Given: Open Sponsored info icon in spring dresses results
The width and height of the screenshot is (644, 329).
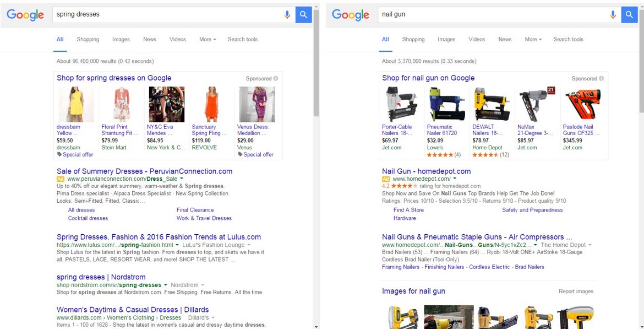Looking at the screenshot, I should (x=276, y=79).
